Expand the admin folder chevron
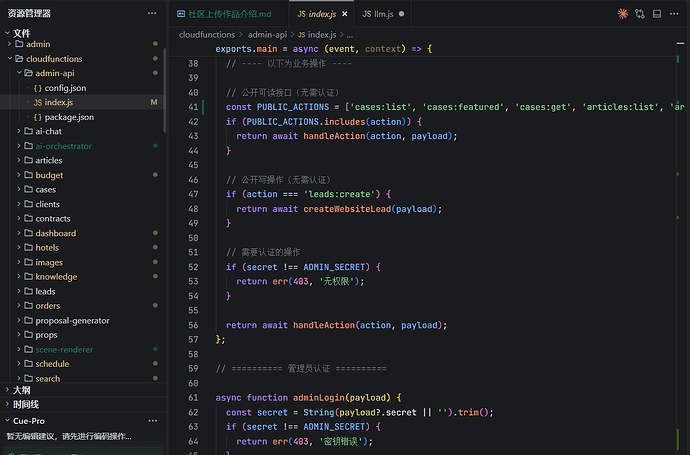The height and width of the screenshot is (455, 690). pos(9,44)
